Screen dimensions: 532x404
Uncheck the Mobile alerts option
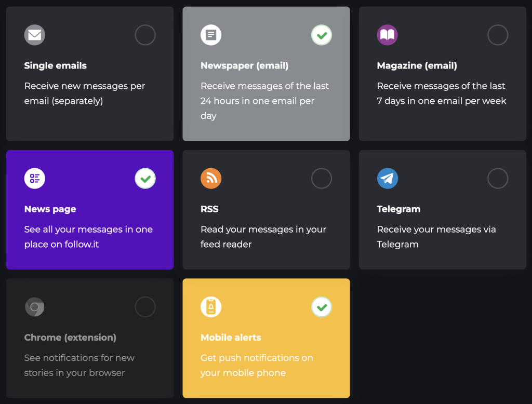click(322, 307)
